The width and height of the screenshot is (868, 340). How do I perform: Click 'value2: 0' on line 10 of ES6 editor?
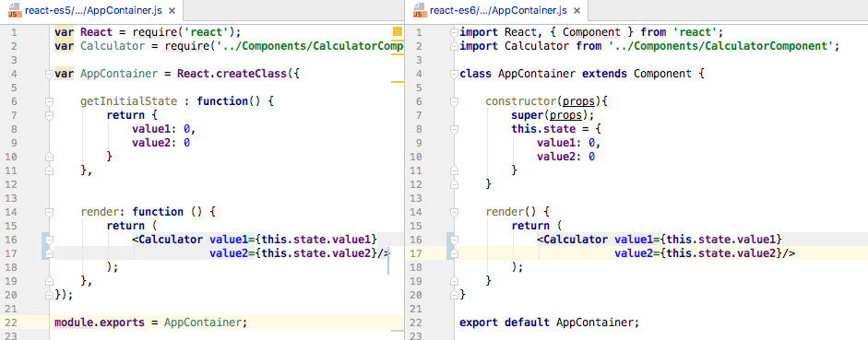(565, 157)
